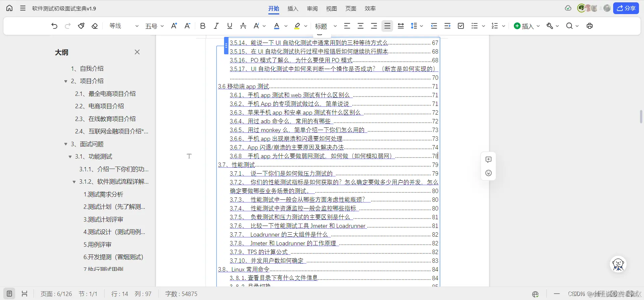The width and height of the screenshot is (644, 300).
Task: Switch to the 效率 tab
Action: (x=370, y=8)
